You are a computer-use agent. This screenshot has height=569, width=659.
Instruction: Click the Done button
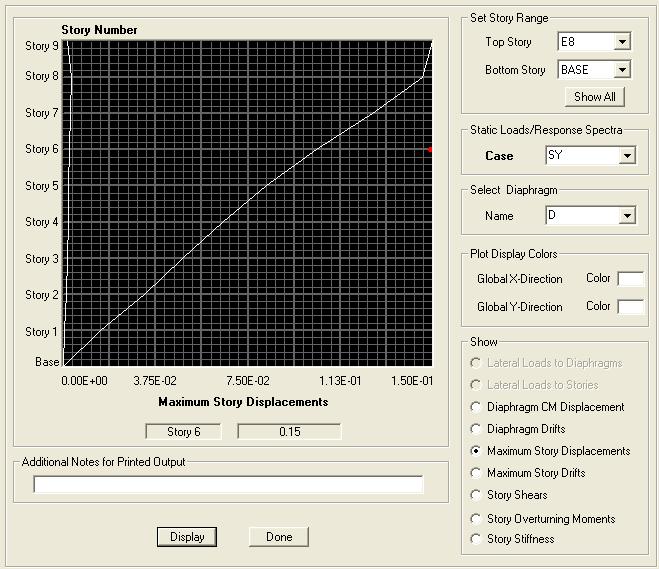(279, 537)
